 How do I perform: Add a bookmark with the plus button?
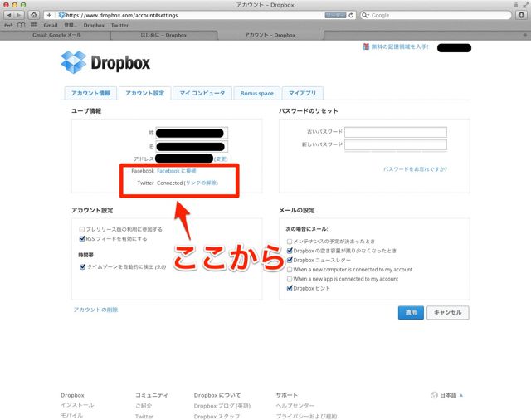coord(49,15)
